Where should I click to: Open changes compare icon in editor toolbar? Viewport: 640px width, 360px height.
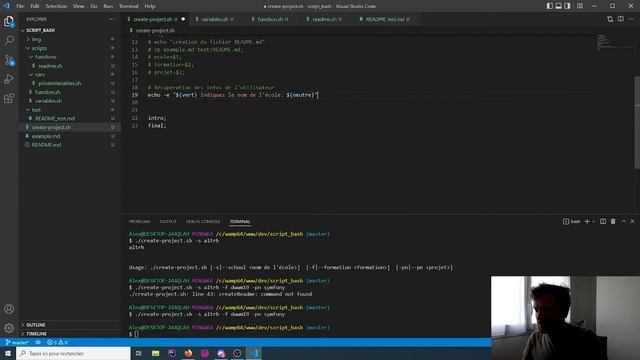(610, 19)
